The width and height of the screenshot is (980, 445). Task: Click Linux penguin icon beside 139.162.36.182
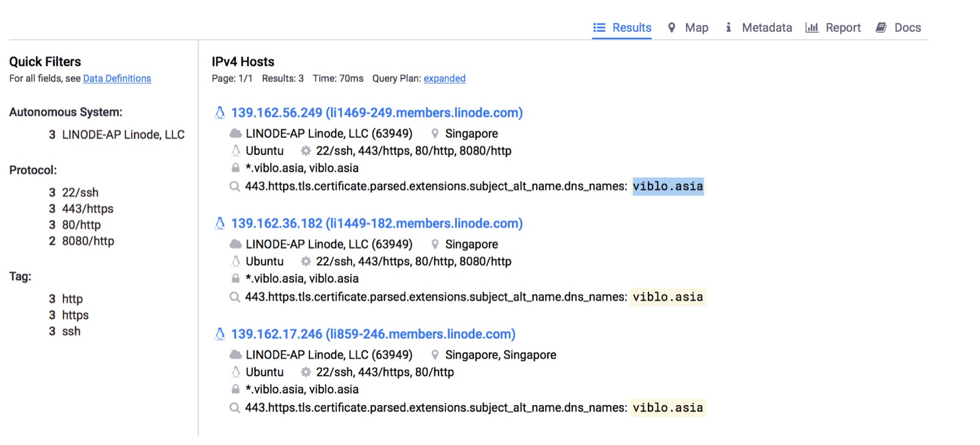[220, 224]
